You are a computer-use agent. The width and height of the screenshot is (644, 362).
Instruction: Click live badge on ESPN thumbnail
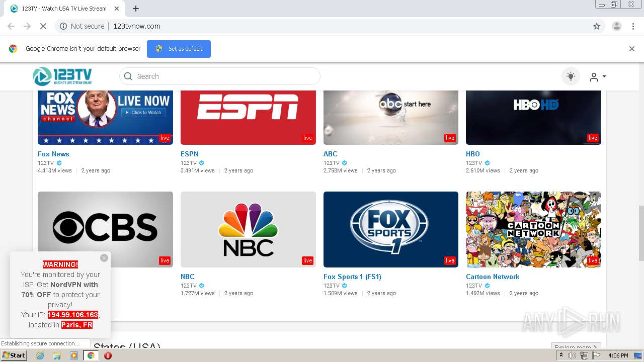307,138
